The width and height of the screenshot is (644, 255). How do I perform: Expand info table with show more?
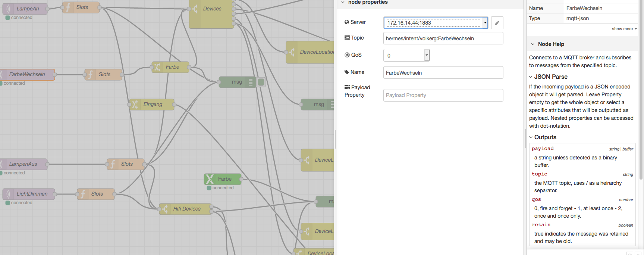pyautogui.click(x=624, y=29)
